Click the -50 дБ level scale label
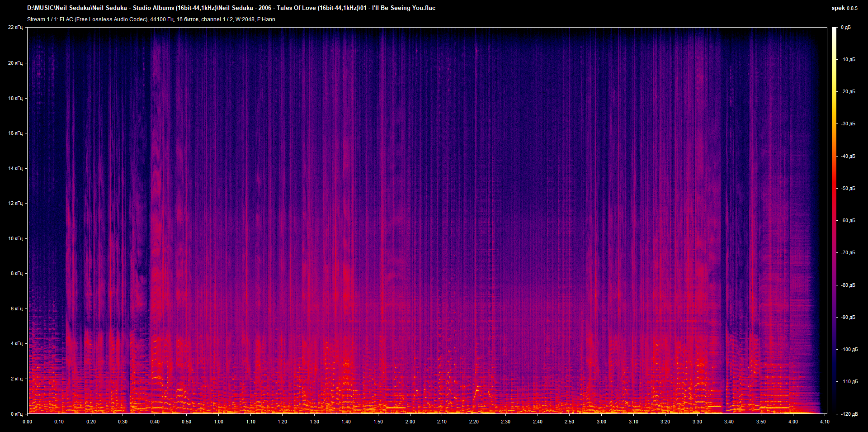Screen dimensions: 868x432 point(848,188)
